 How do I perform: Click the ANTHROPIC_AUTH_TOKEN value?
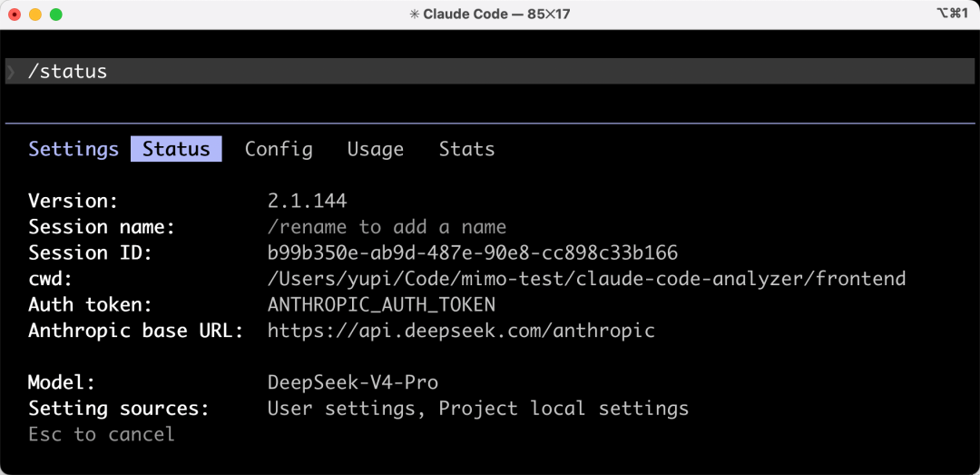381,305
